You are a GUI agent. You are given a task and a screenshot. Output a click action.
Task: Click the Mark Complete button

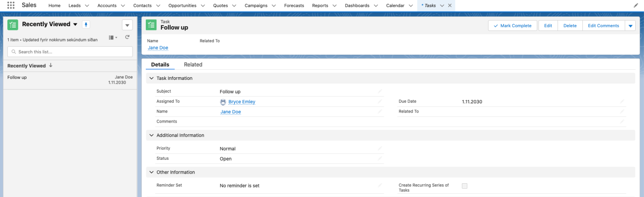pyautogui.click(x=512, y=26)
